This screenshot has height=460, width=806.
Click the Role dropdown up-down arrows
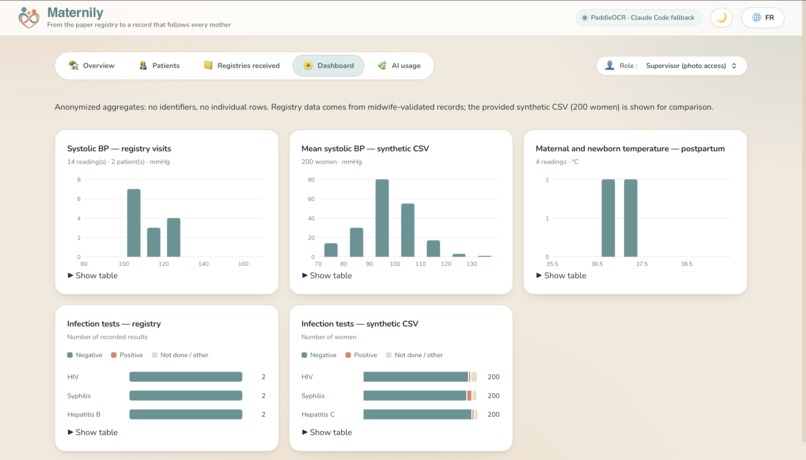(x=734, y=66)
